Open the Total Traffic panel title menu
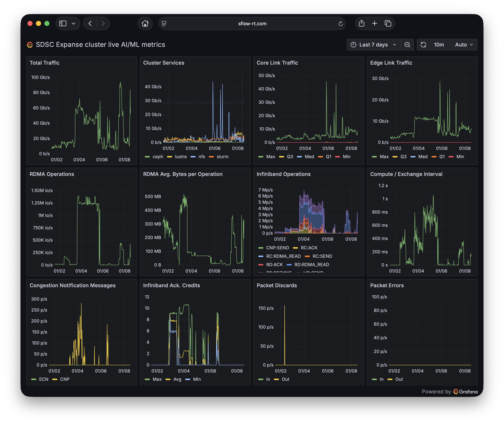The image size is (504, 424). click(x=45, y=63)
